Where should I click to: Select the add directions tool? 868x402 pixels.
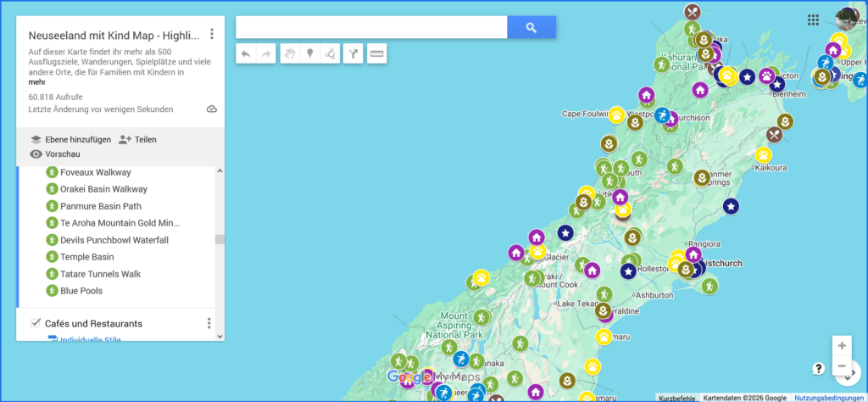[353, 53]
